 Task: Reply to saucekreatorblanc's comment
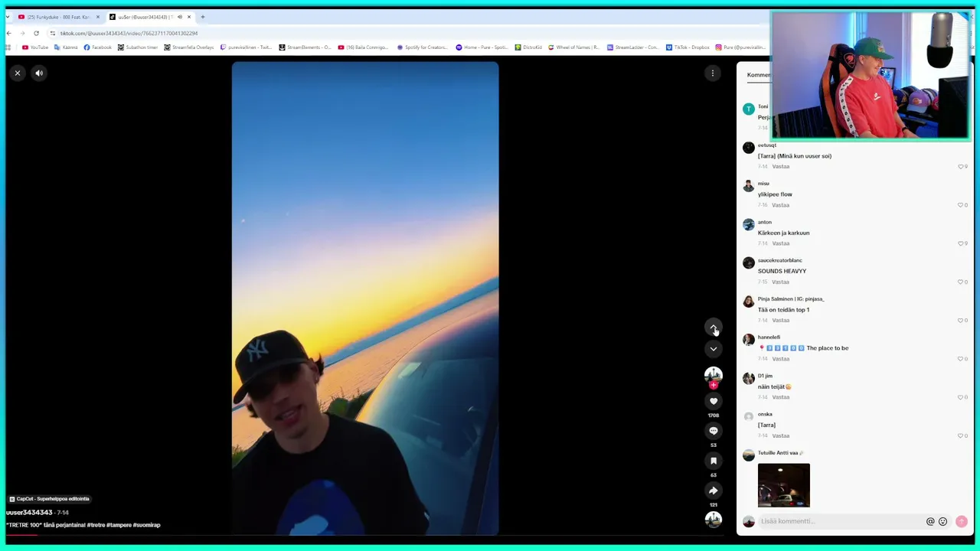click(780, 282)
